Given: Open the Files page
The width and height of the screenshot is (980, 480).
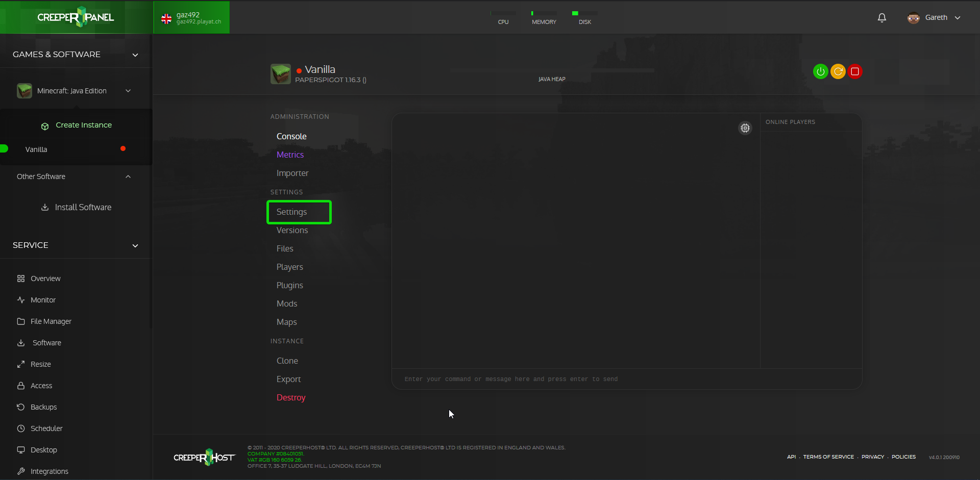Looking at the screenshot, I should 285,248.
